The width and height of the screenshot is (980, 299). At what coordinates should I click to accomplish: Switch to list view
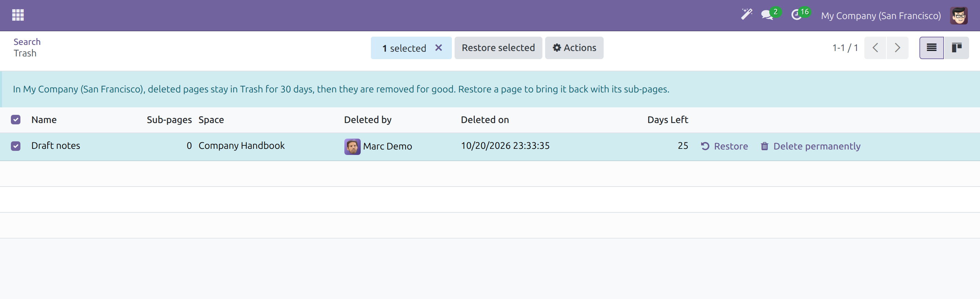point(931,48)
